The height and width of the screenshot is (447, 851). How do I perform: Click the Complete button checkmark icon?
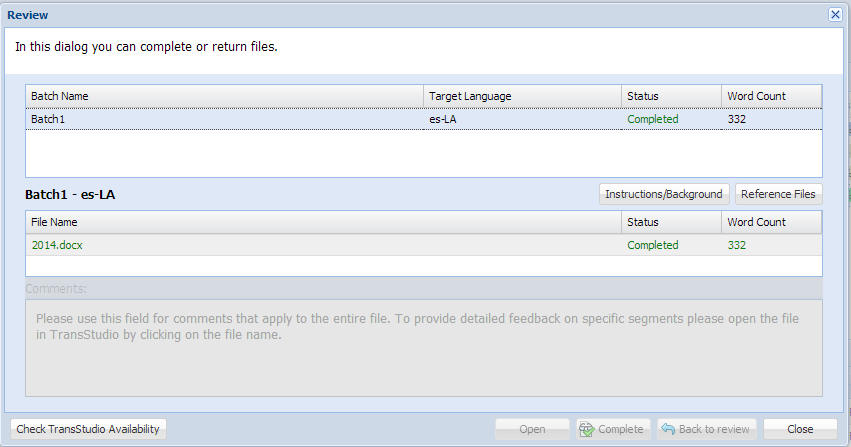tap(587, 429)
